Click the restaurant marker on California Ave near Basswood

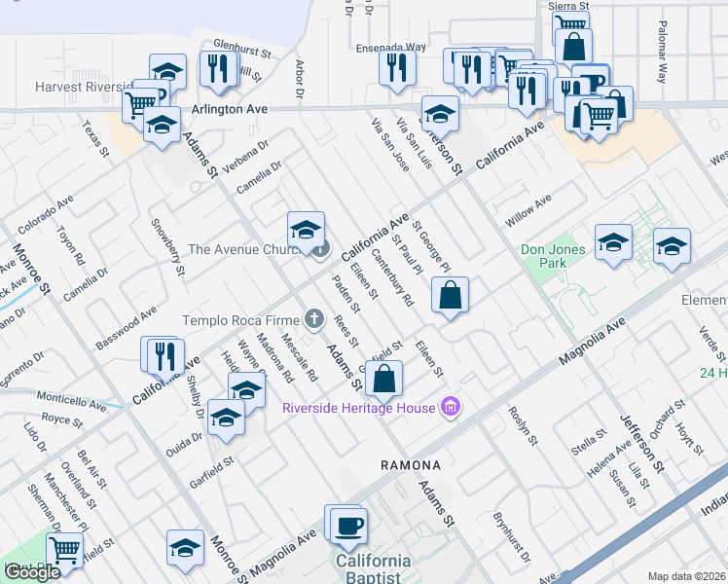[166, 356]
